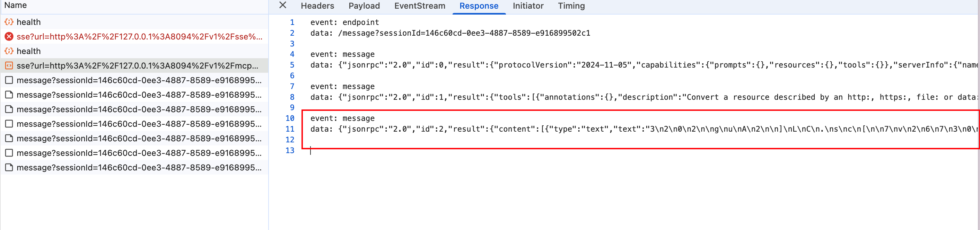View the Timing tab
Viewport: 980px width, 230px height.
571,6
